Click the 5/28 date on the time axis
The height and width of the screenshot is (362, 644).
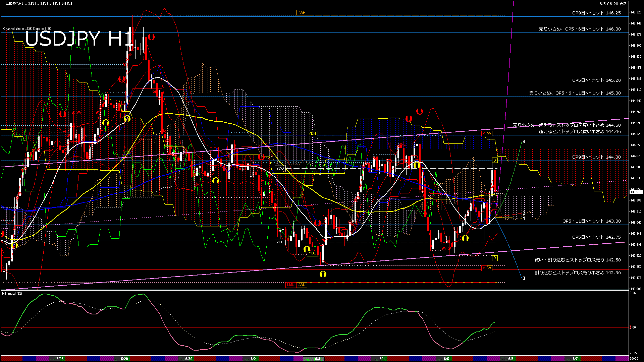pyautogui.click(x=60, y=359)
